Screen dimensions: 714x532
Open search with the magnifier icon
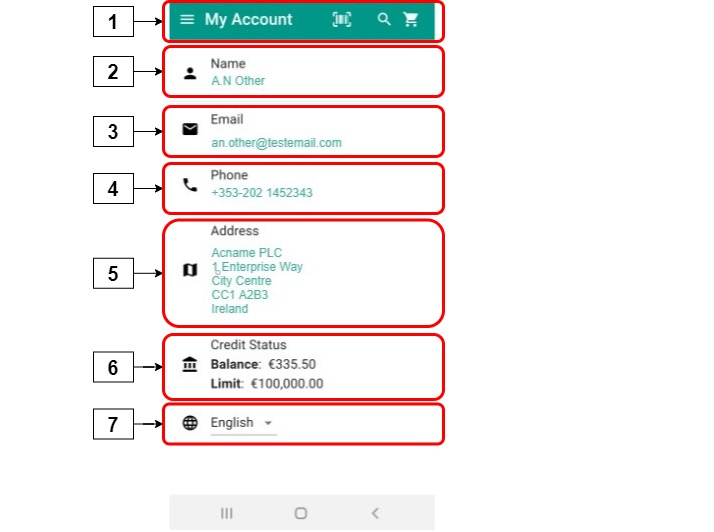(384, 20)
